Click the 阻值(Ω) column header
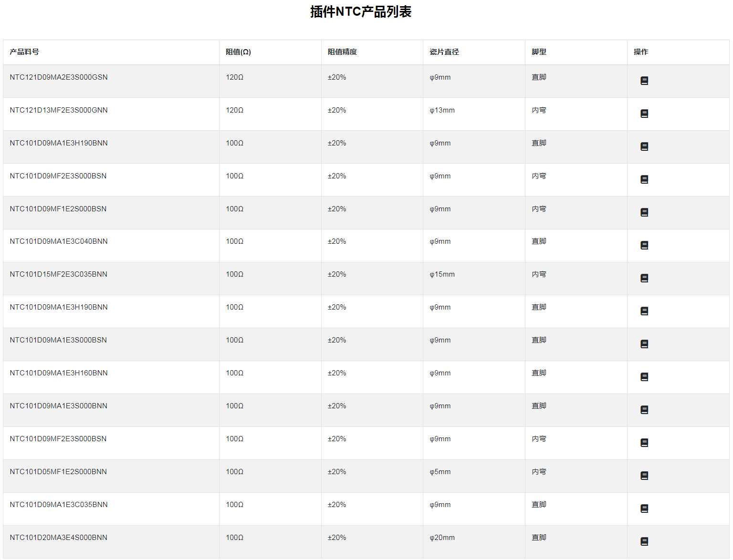The width and height of the screenshot is (733, 560). pyautogui.click(x=238, y=52)
